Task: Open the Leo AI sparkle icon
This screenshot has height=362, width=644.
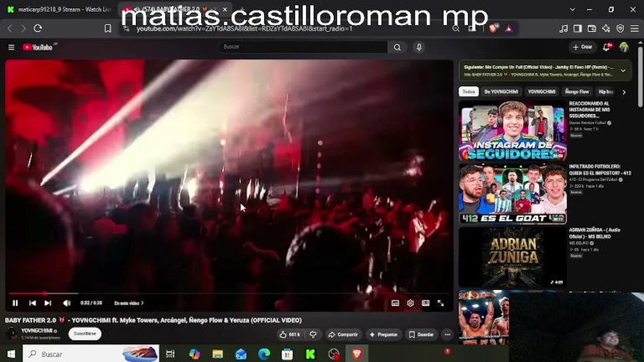Action: click(606, 29)
